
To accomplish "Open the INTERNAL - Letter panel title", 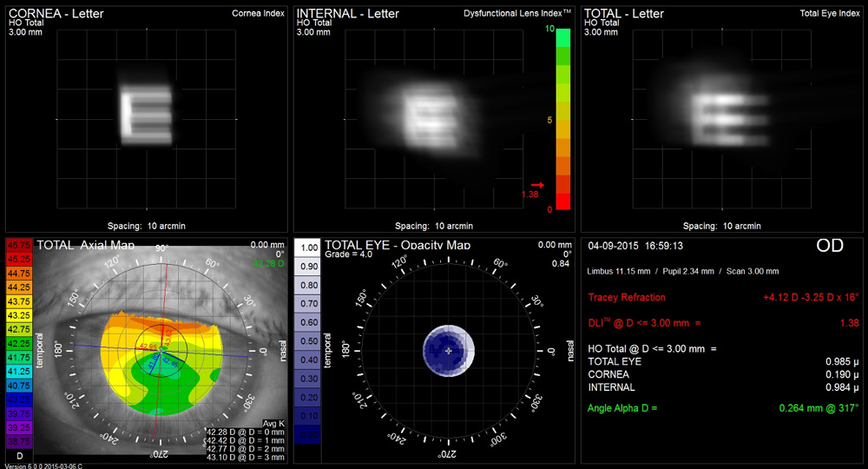I will tap(348, 13).
